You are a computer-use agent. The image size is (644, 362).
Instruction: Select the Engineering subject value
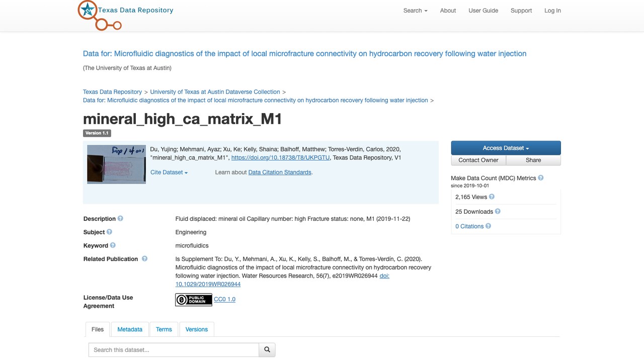tap(191, 232)
